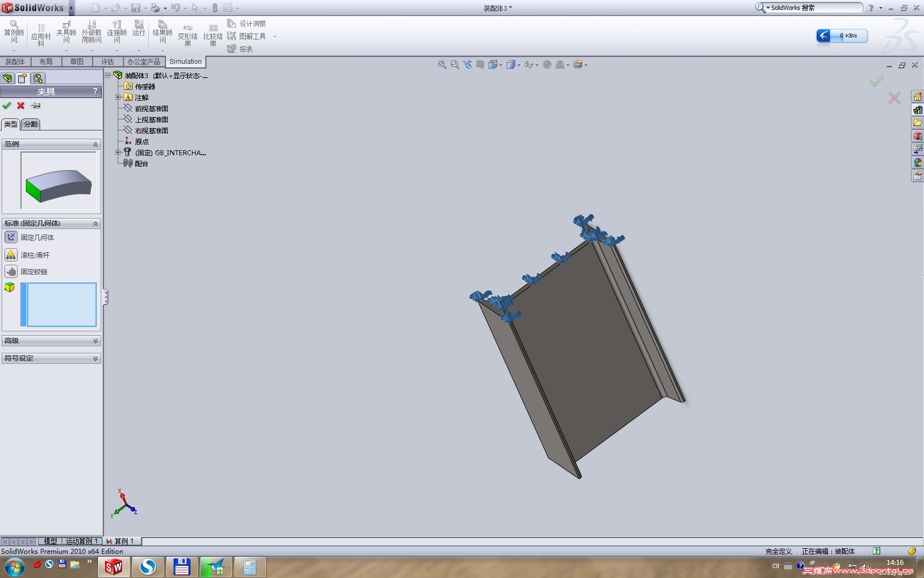Undo the last action

click(175, 8)
